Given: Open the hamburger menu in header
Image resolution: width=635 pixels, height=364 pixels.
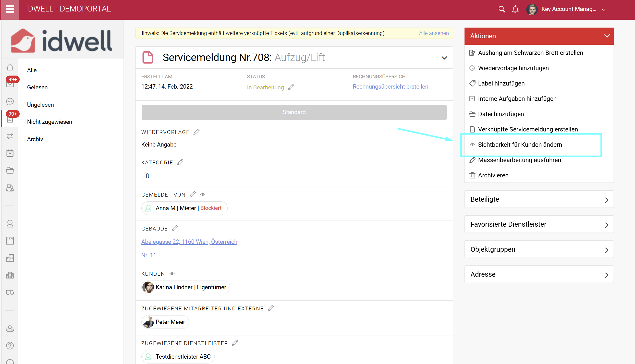Looking at the screenshot, I should (10, 9).
